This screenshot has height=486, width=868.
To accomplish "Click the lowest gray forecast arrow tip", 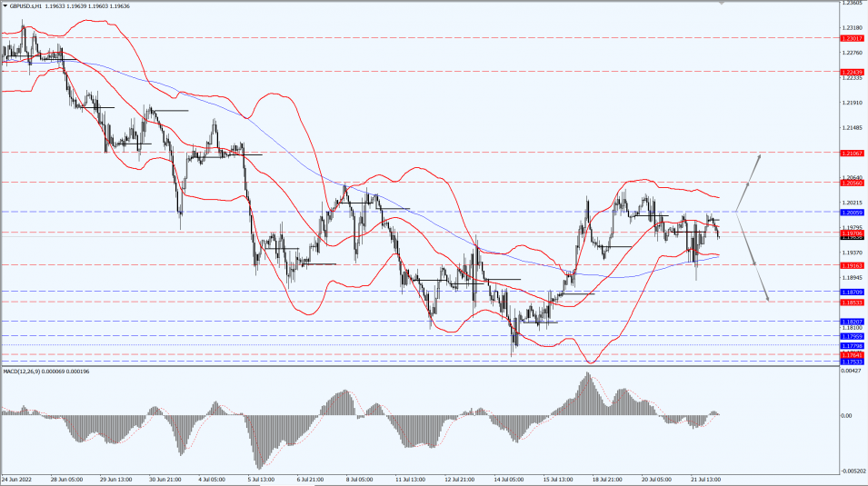I will tap(769, 299).
